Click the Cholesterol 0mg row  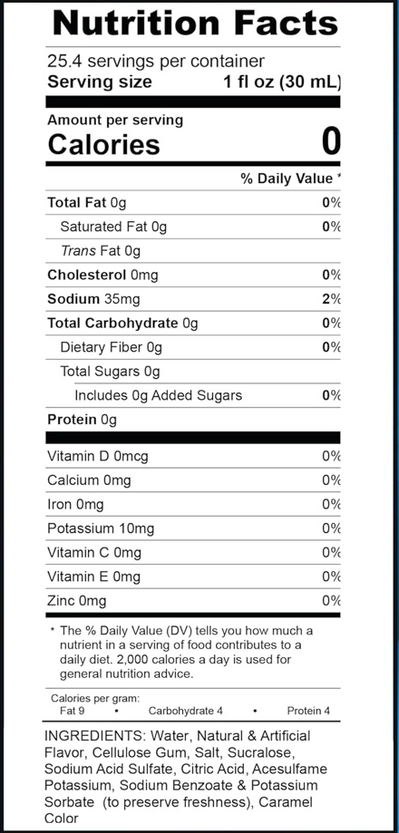click(193, 275)
